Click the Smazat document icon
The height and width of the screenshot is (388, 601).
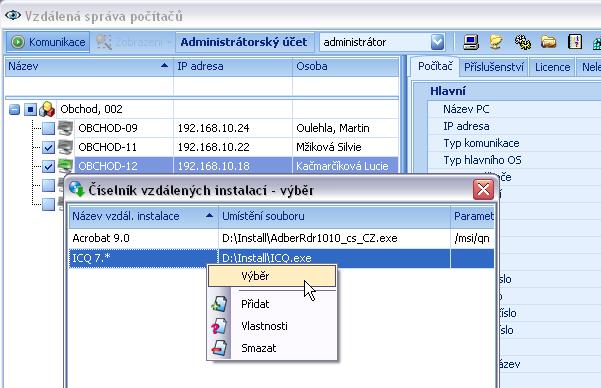coord(219,348)
